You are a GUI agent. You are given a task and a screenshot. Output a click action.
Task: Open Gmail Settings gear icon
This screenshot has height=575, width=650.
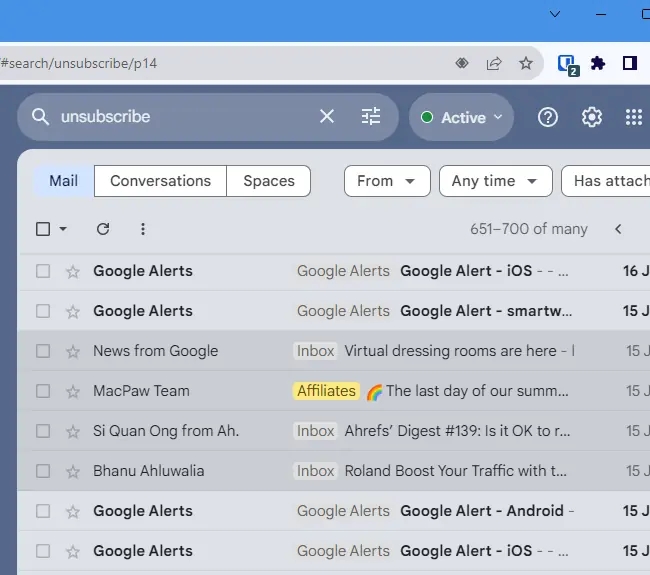pos(592,117)
